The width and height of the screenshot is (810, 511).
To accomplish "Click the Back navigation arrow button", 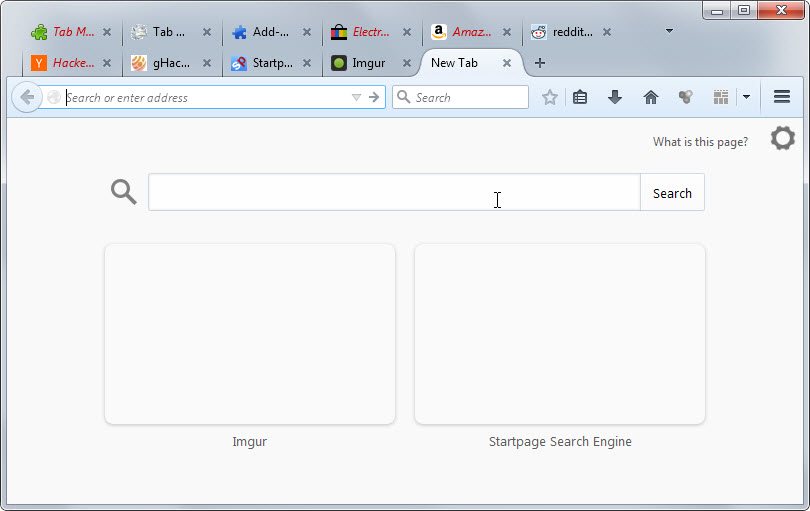I will pyautogui.click(x=26, y=97).
